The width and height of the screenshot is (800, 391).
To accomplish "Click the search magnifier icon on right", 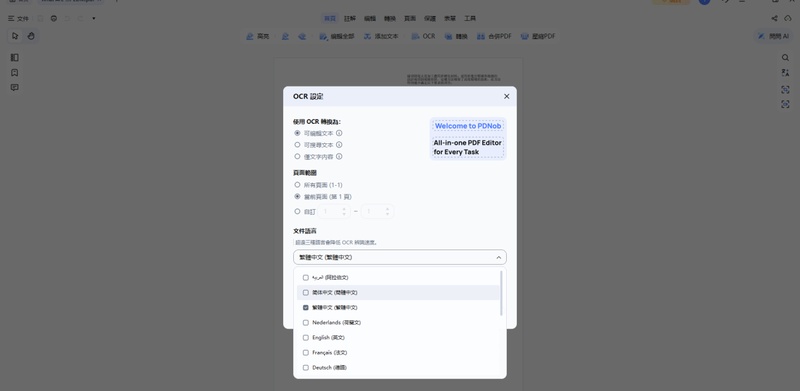I will pyautogui.click(x=785, y=58).
